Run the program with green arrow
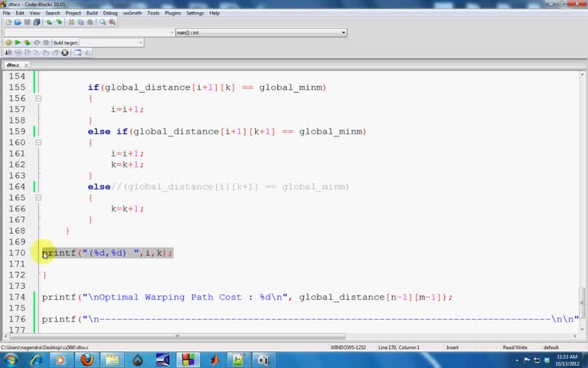Screen dimensions: 588x368 pyautogui.click(x=18, y=43)
